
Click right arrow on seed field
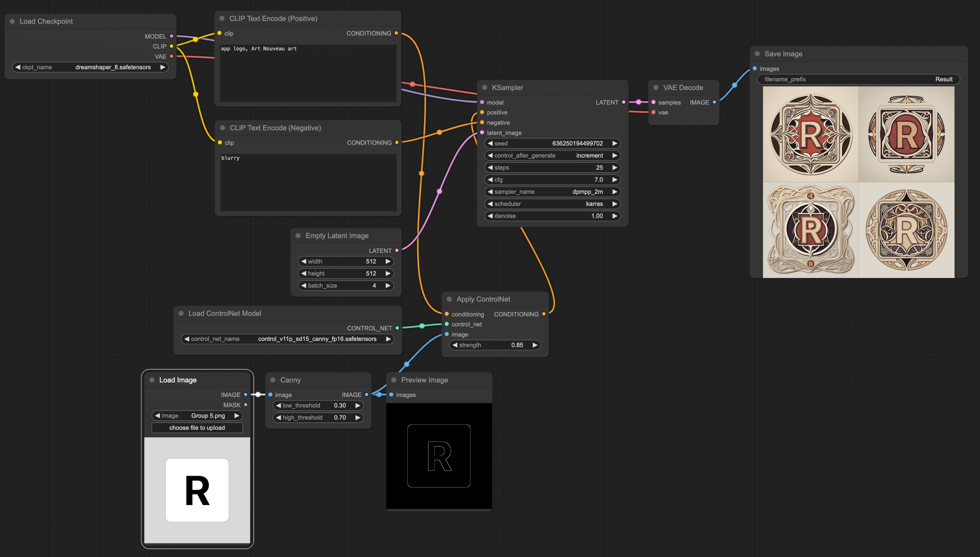tap(614, 143)
